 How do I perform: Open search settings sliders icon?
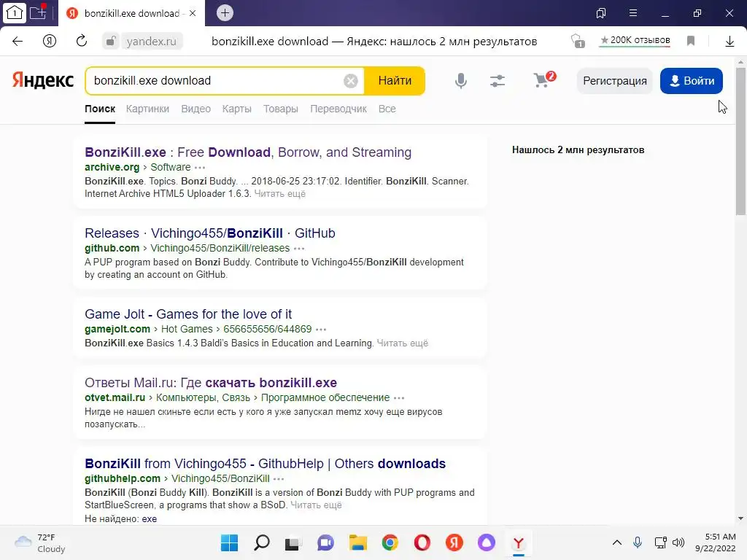tap(498, 81)
